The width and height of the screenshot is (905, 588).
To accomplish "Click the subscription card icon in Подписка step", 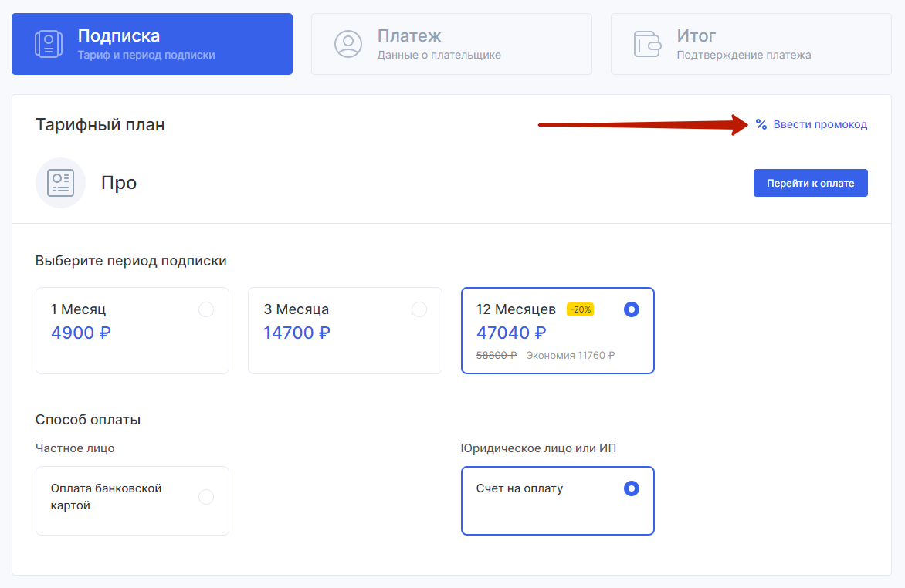I will [49, 45].
